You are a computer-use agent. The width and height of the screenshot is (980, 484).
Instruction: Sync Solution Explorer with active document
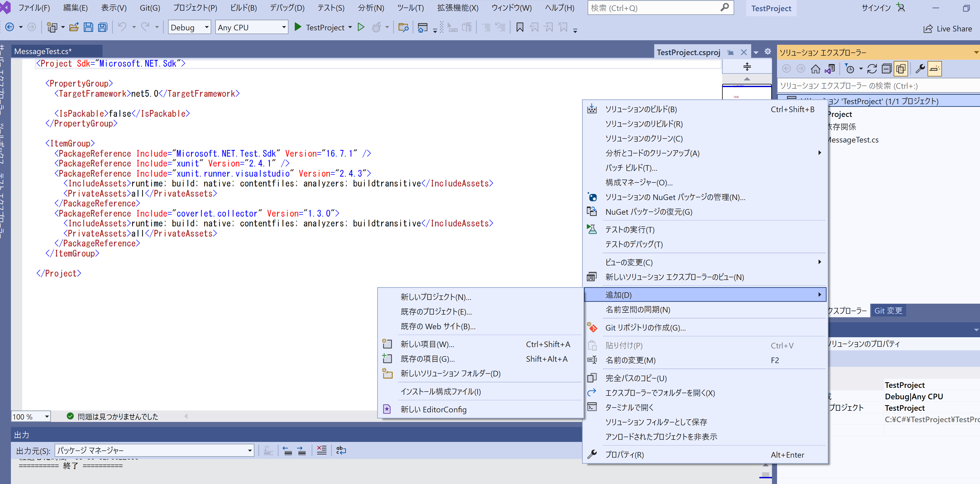[x=830, y=68]
